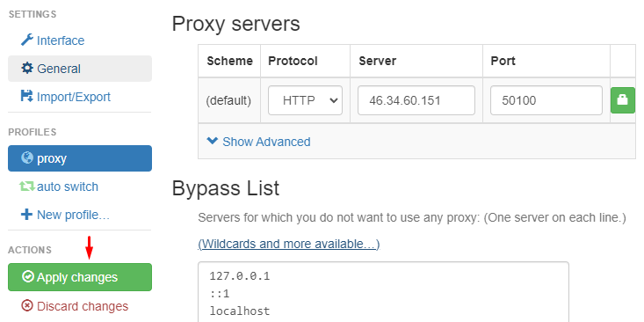Click the checkmark icon on Apply changes
Screen dimensions: 644x322
28,277
